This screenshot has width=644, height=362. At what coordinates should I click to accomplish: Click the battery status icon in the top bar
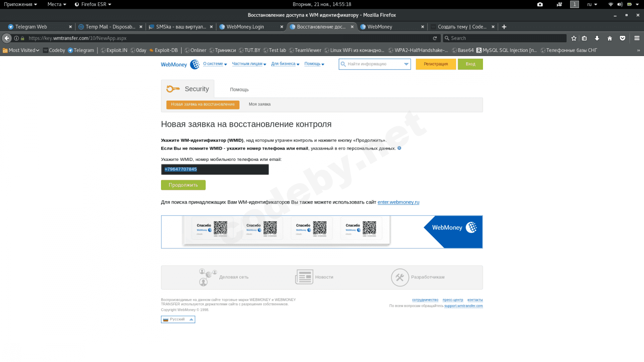point(630,4)
